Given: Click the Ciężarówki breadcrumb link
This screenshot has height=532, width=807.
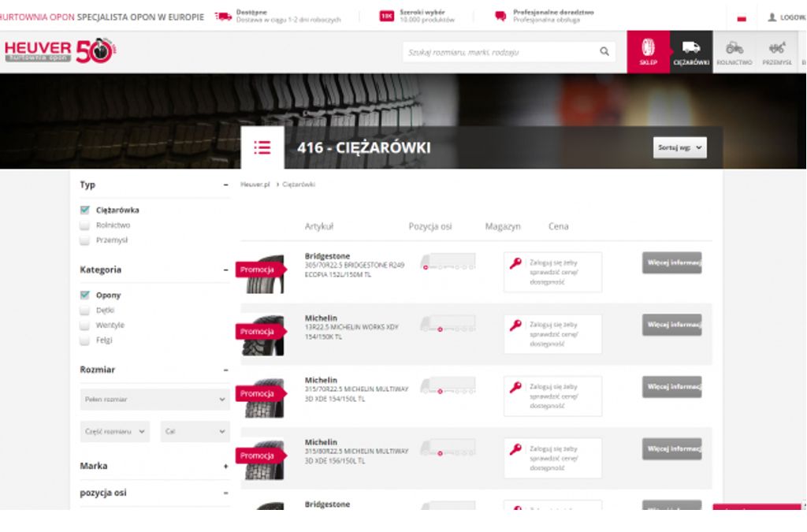Looking at the screenshot, I should pyautogui.click(x=299, y=184).
